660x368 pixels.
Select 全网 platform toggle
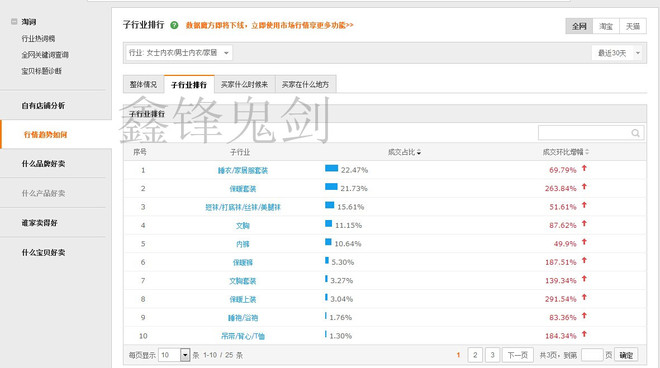pyautogui.click(x=579, y=26)
